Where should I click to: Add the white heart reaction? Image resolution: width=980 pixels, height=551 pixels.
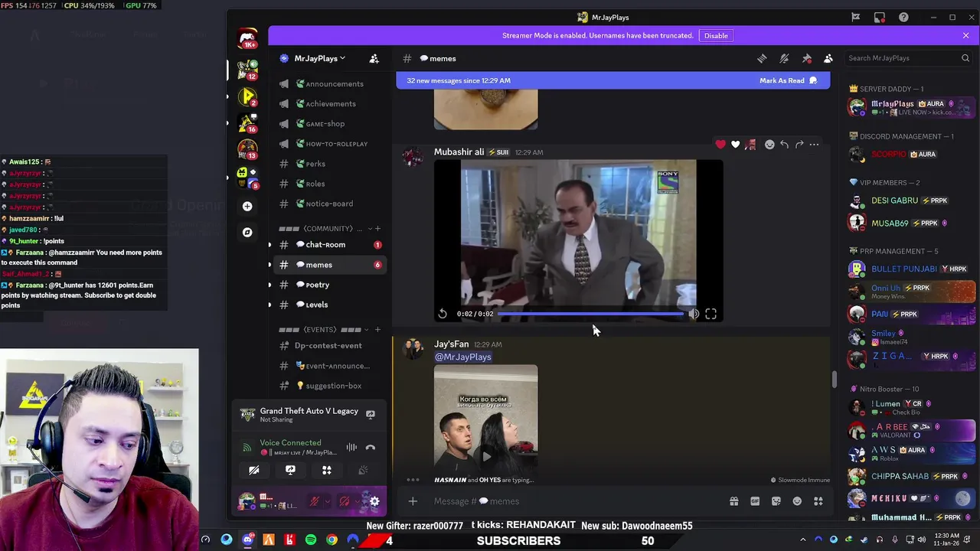[x=736, y=145]
